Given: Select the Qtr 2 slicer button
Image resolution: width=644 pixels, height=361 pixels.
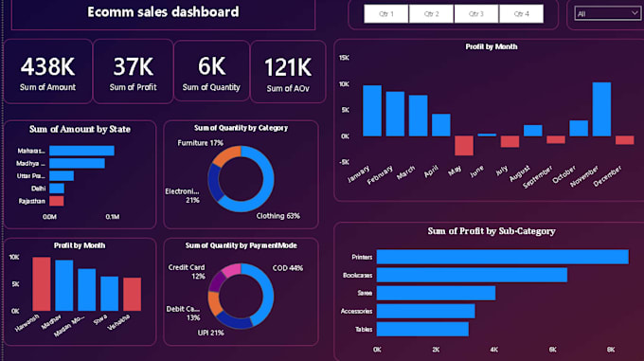Looking at the screenshot, I should pyautogui.click(x=431, y=13).
